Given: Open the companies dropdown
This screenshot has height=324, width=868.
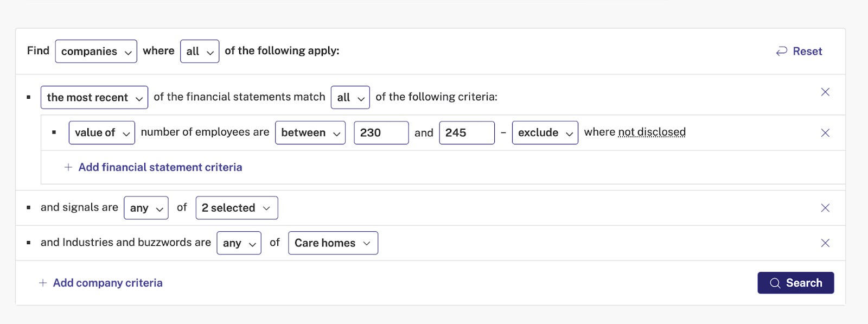Looking at the screenshot, I should point(96,52).
